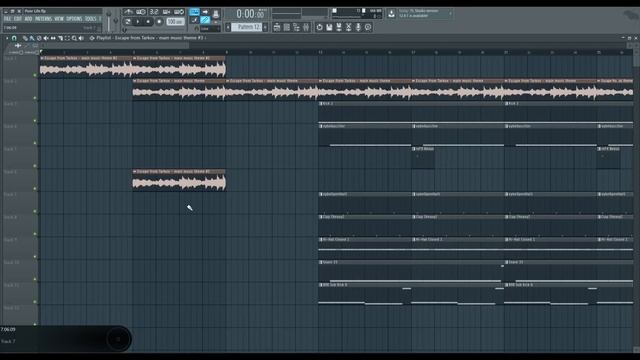Open the Browser shortcut icon
Image resolution: width=640 pixels, height=360 pixels.
(x=296, y=27)
